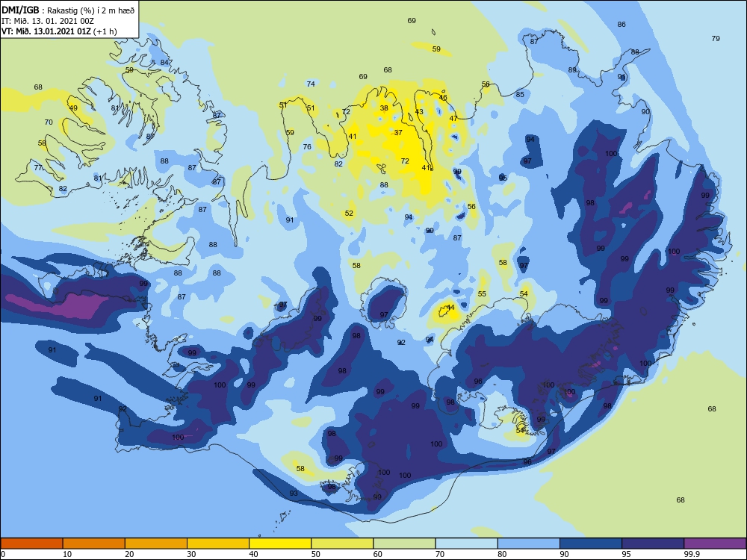Screen dimensions: 747x560
Task: Click the humidity value '43' on the map
Action: (x=419, y=112)
